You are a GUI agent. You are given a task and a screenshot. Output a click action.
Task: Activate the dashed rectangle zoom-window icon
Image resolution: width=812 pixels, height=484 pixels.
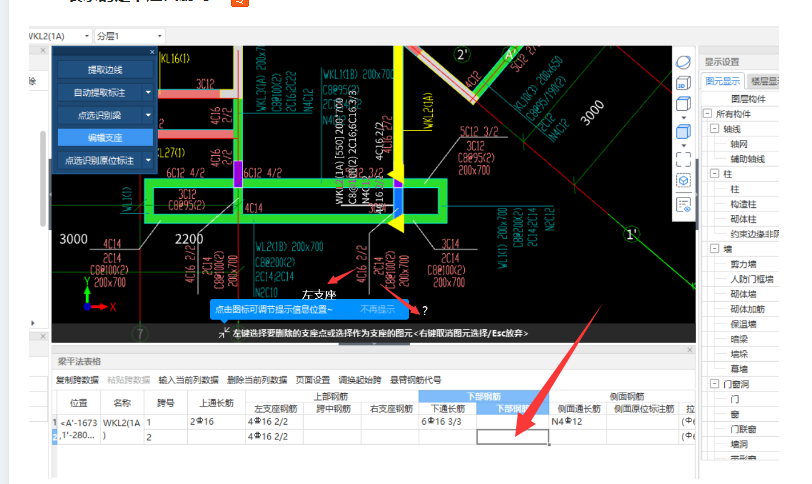tap(683, 159)
